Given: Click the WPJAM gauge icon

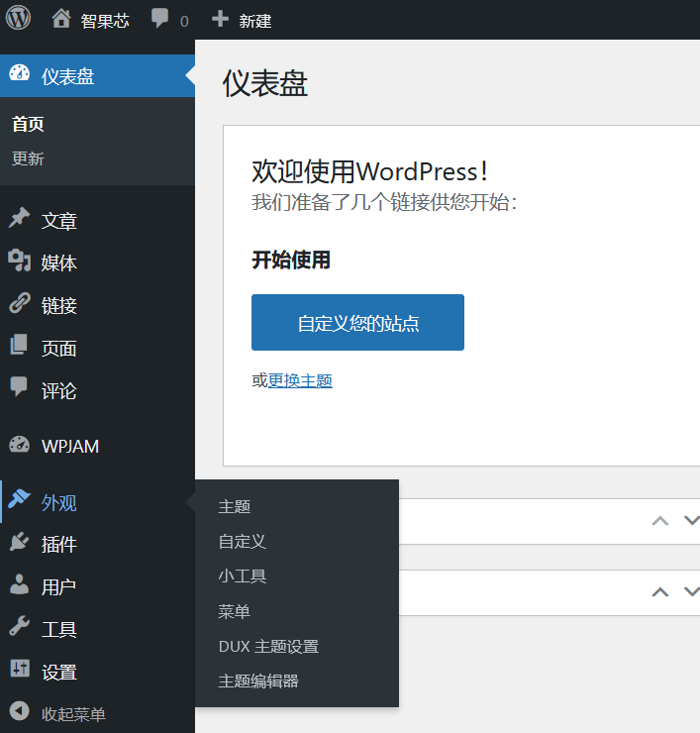Looking at the screenshot, I should (x=19, y=445).
